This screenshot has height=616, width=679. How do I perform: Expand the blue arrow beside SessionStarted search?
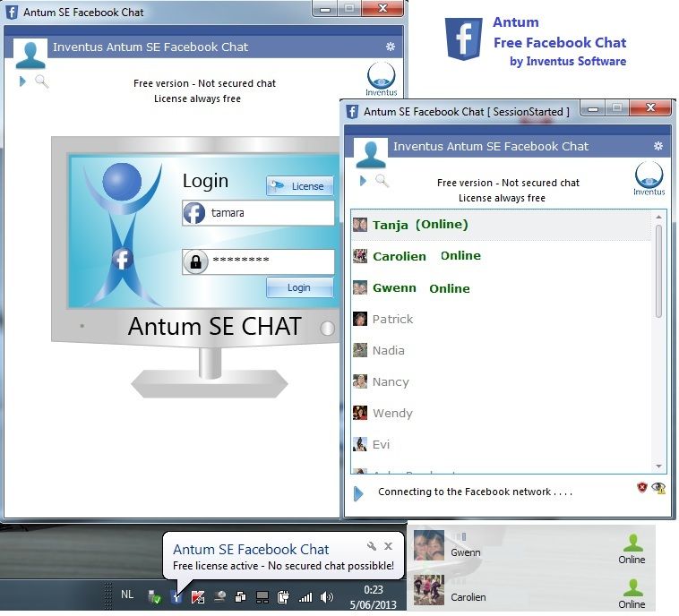363,181
